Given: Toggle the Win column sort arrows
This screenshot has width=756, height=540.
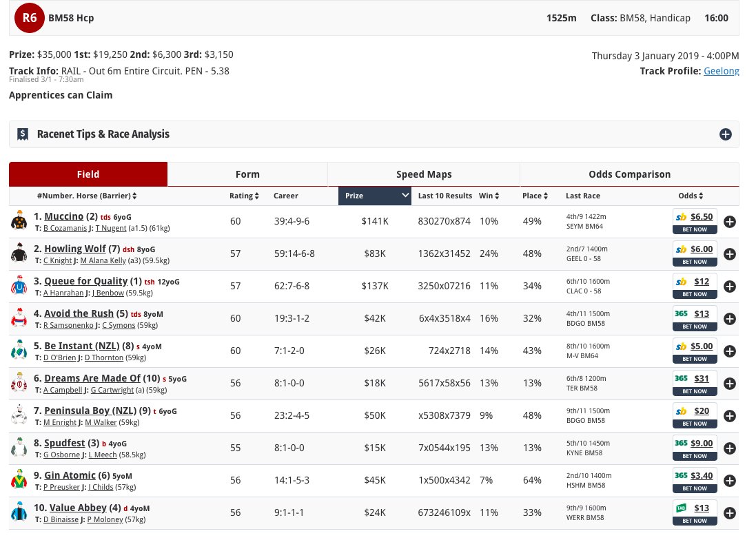Looking at the screenshot, I should point(496,196).
